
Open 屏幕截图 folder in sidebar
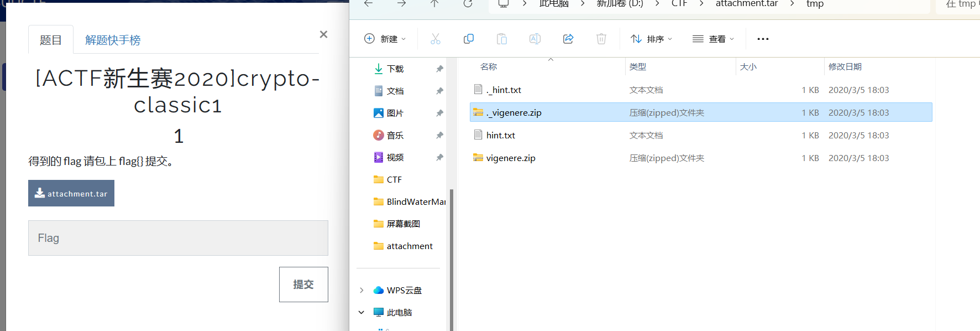click(x=403, y=224)
